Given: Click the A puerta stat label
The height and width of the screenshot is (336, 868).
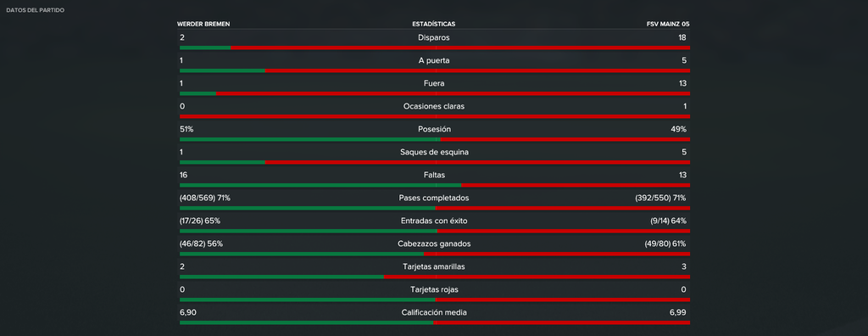Looking at the screenshot, I should (x=433, y=60).
